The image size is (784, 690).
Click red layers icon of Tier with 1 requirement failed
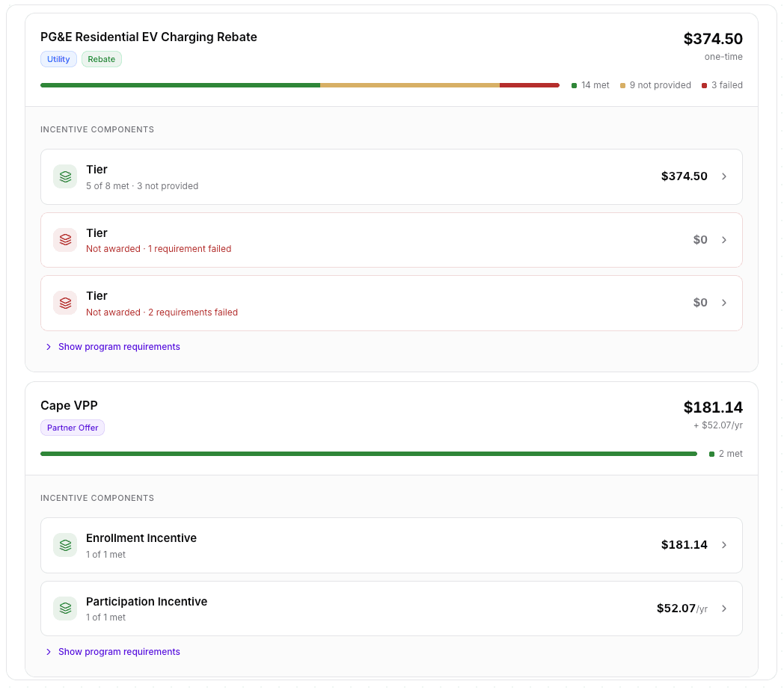coord(65,240)
